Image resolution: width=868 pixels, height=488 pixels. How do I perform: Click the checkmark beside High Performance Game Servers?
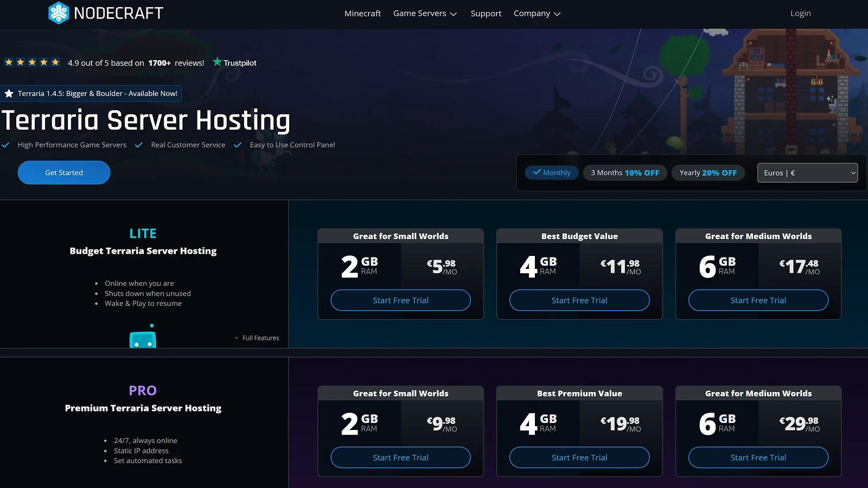(x=5, y=145)
